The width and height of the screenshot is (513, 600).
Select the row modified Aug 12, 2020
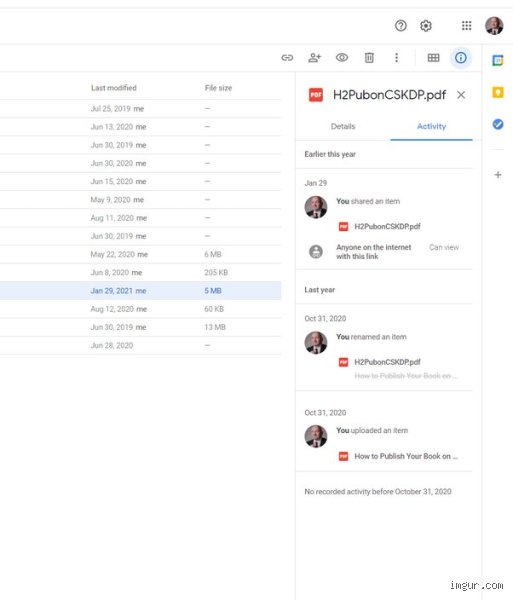pos(140,309)
